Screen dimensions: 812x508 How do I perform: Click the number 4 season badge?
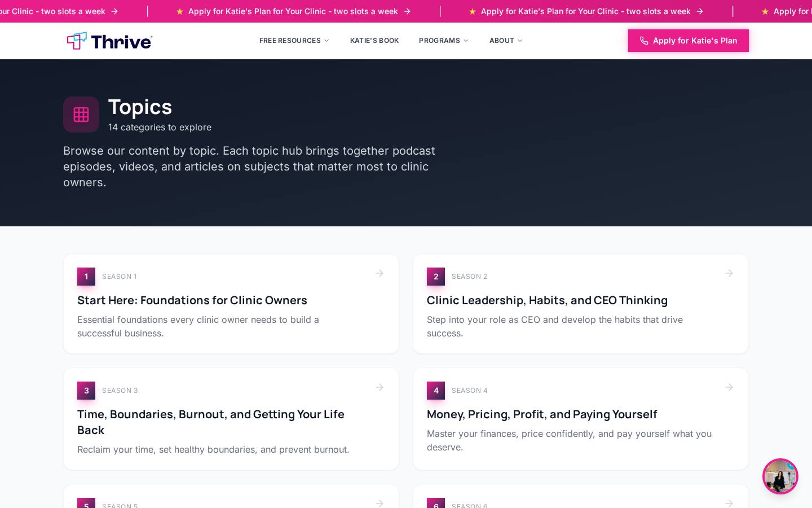click(436, 391)
